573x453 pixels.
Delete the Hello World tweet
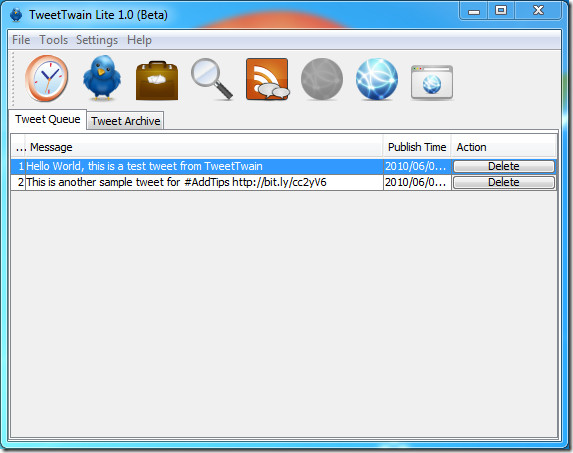[x=504, y=166]
